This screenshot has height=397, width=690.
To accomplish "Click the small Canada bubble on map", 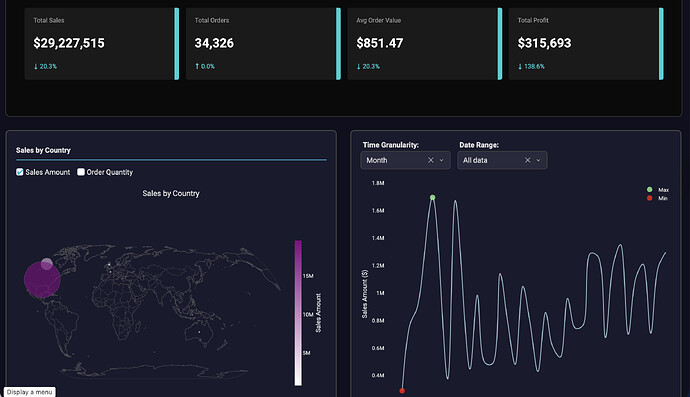I will pos(47,264).
